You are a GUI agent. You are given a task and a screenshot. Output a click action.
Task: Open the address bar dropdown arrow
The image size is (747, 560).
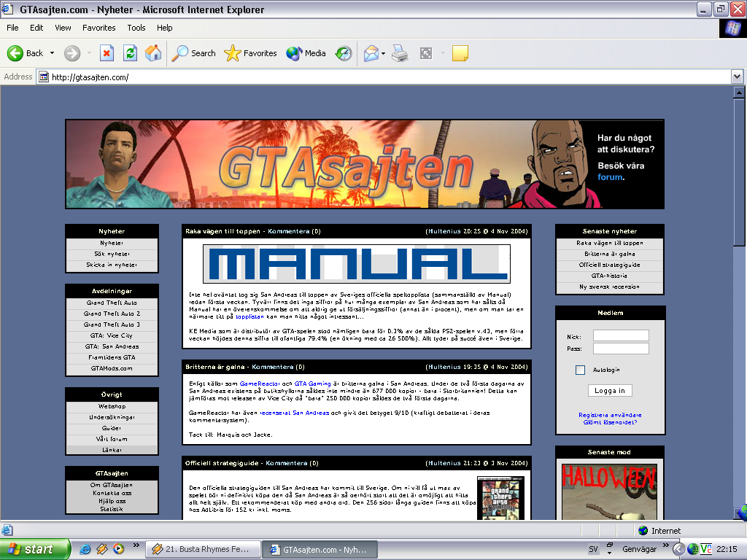click(737, 77)
